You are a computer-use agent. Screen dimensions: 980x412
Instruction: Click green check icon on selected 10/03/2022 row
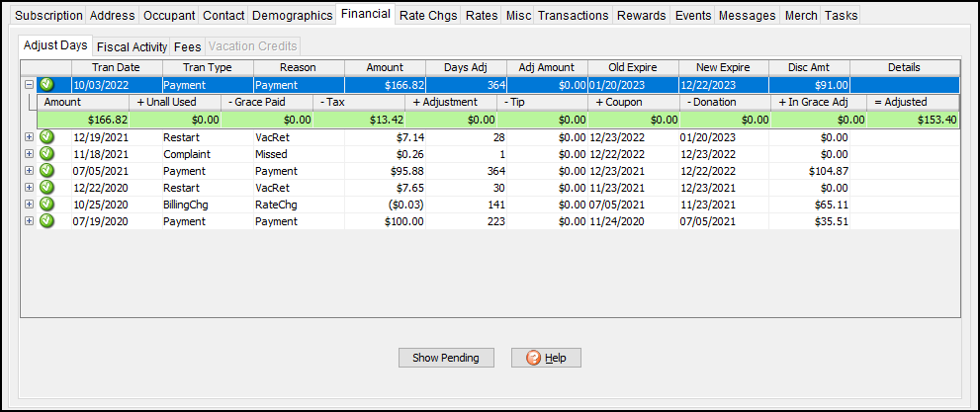45,85
